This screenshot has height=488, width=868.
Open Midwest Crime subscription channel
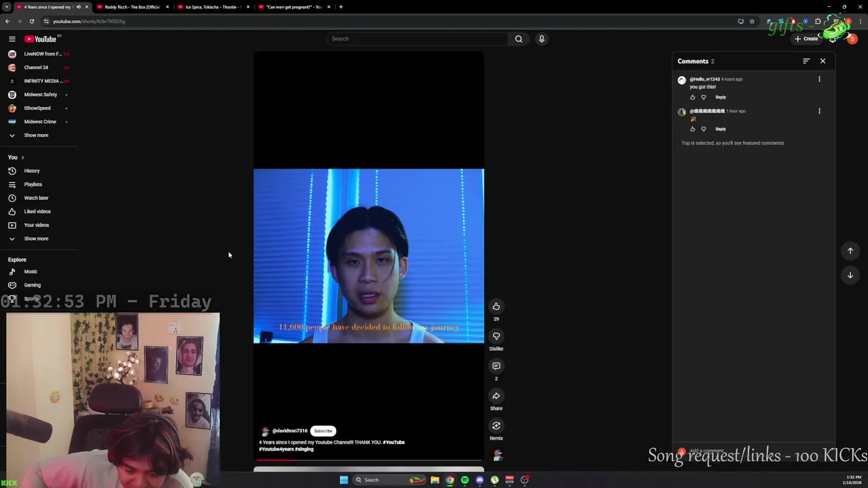[38, 122]
